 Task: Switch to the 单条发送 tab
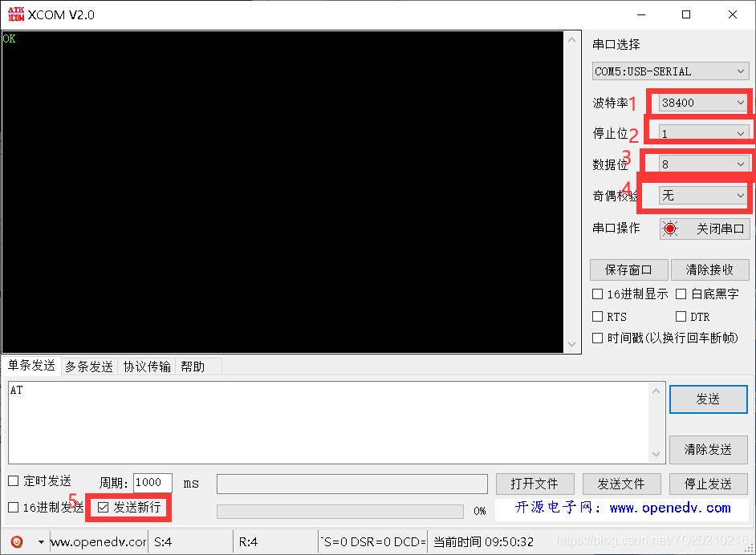32,366
